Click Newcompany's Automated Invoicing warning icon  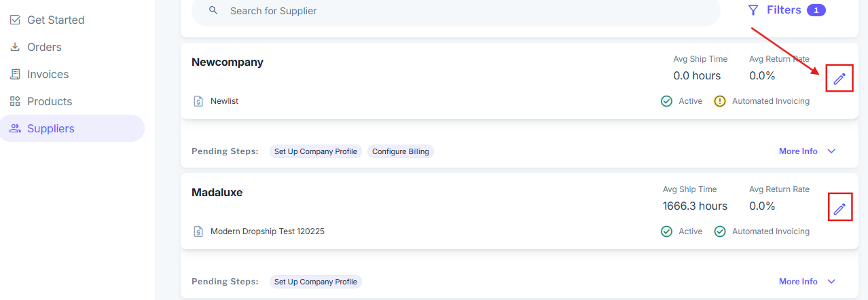click(720, 101)
